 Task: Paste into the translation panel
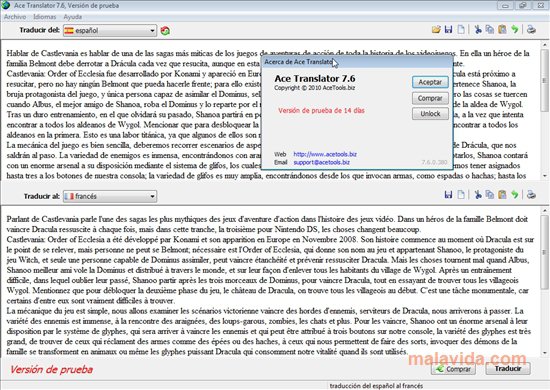click(x=502, y=195)
